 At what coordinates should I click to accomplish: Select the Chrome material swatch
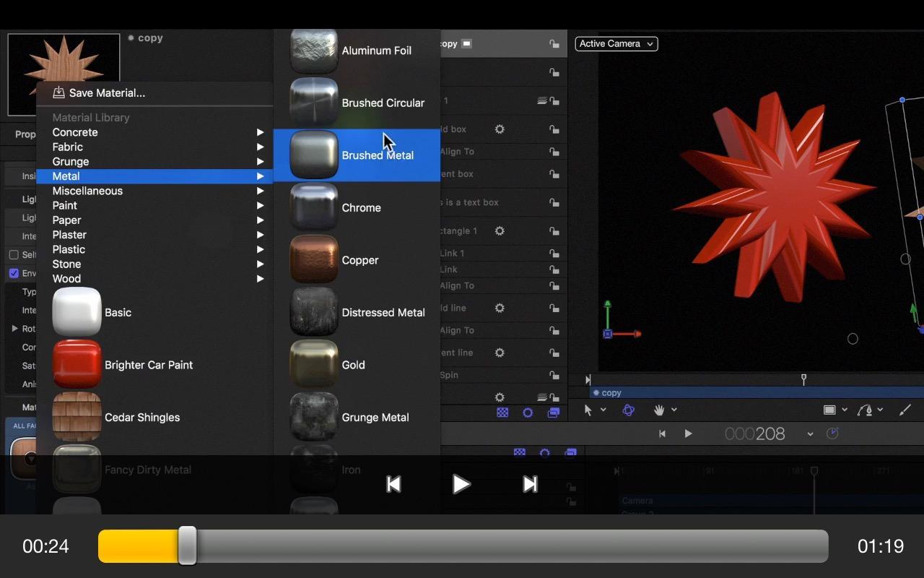click(314, 207)
